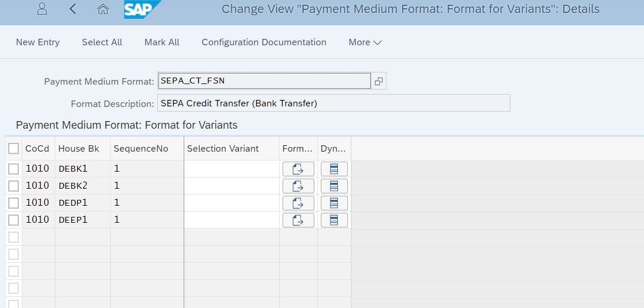Open dynamic selections icon for DEEP1 row
The height and width of the screenshot is (308, 644).
pyautogui.click(x=334, y=220)
